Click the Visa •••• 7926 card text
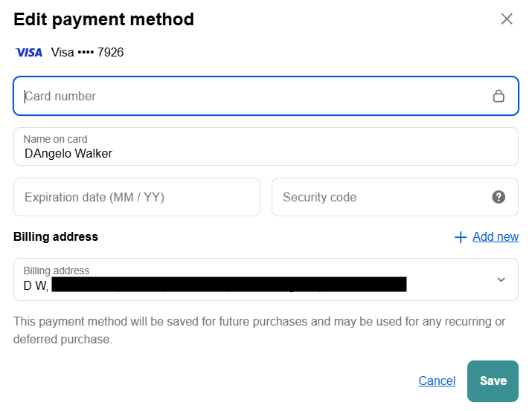The height and width of the screenshot is (411, 532). (88, 53)
